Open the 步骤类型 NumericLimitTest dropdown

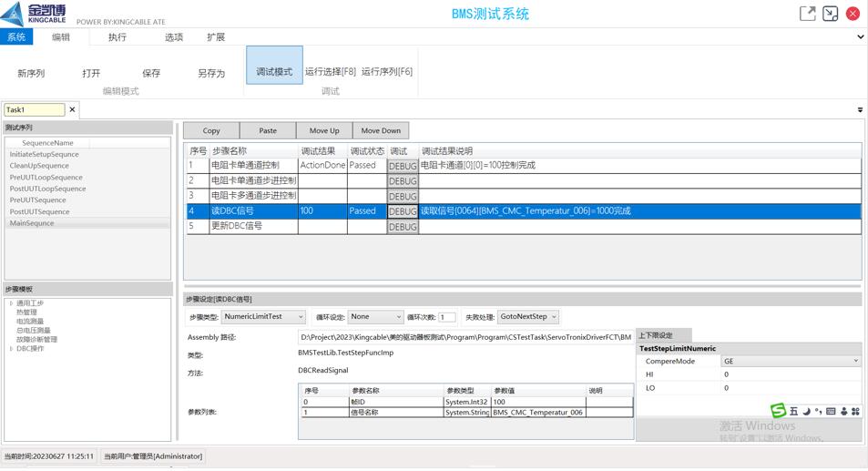click(x=266, y=317)
